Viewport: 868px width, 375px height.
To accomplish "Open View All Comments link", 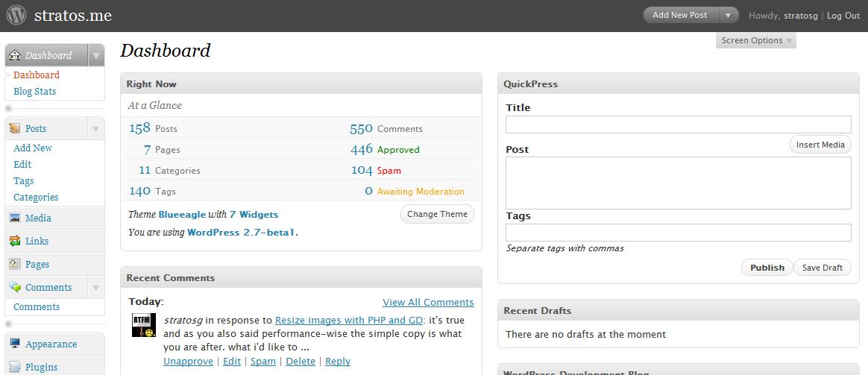I will click(428, 302).
